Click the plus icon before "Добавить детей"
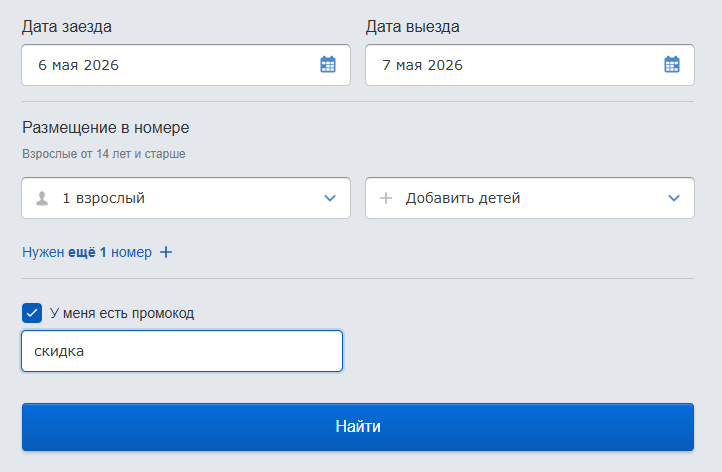This screenshot has height=472, width=722. tap(386, 198)
